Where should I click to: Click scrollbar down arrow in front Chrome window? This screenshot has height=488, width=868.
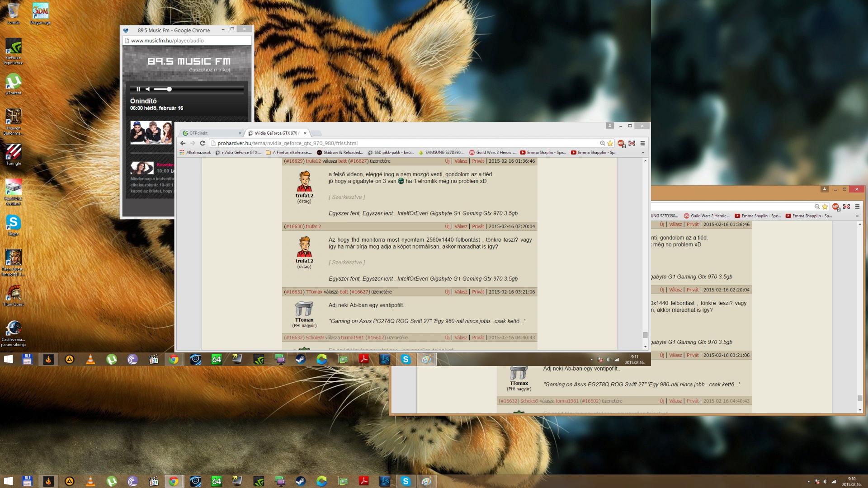click(x=645, y=347)
